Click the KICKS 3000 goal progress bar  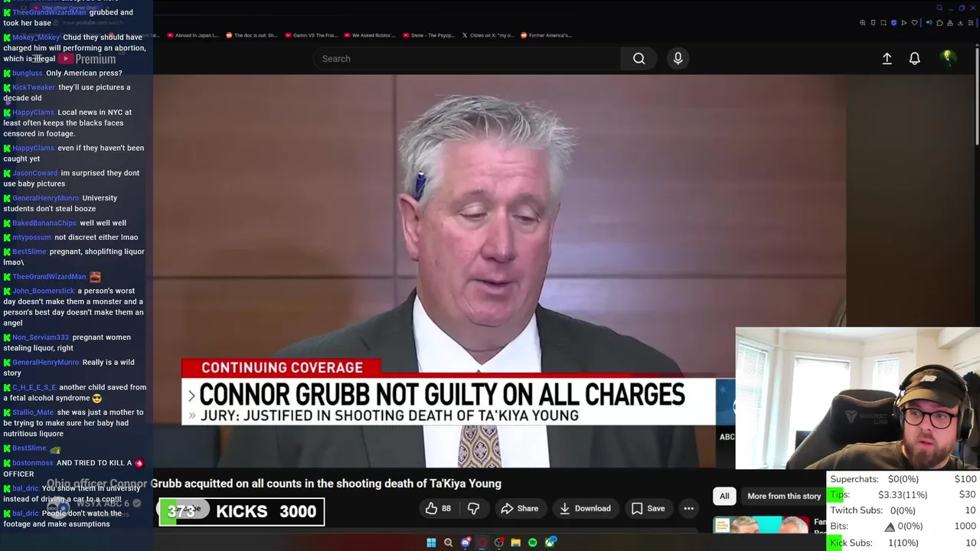coord(242,512)
